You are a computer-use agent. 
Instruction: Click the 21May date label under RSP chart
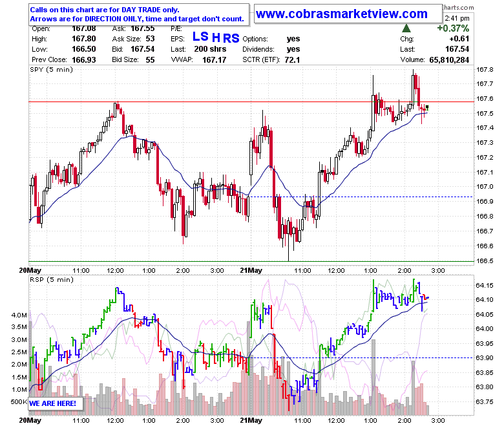pos(251,420)
